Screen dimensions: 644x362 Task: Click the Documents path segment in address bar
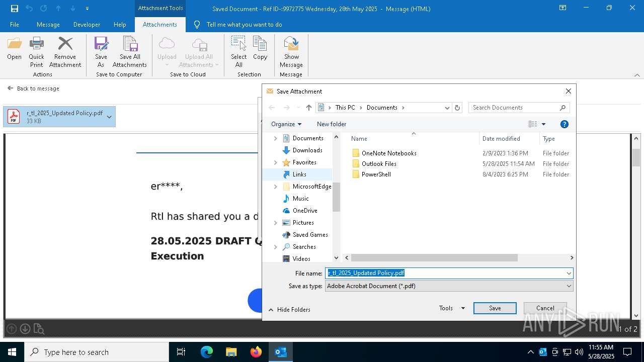pos(382,108)
